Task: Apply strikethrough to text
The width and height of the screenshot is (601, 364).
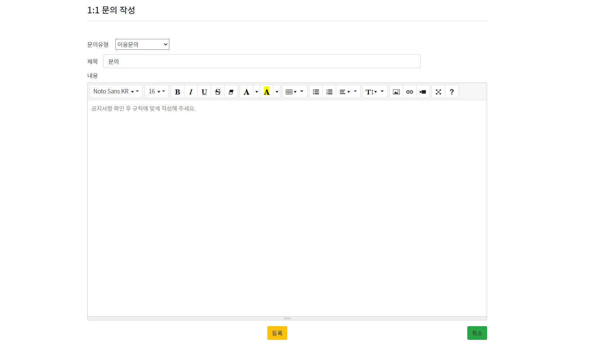Action: [217, 92]
